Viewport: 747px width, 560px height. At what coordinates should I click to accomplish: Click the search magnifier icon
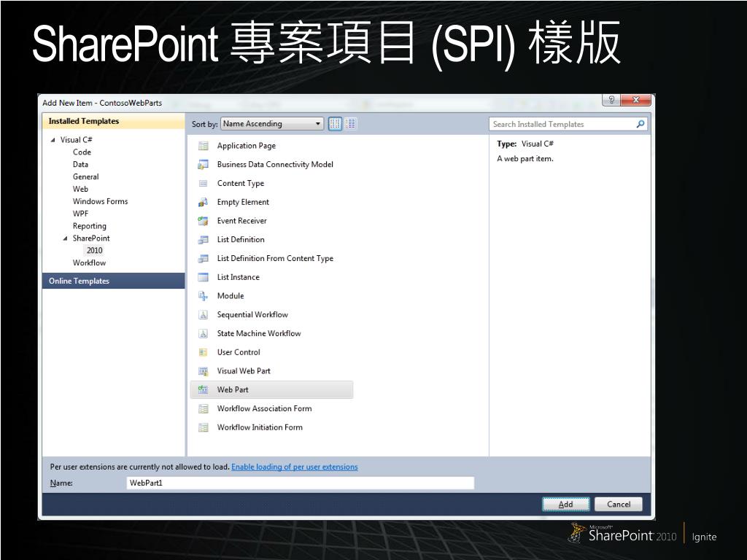coord(640,124)
